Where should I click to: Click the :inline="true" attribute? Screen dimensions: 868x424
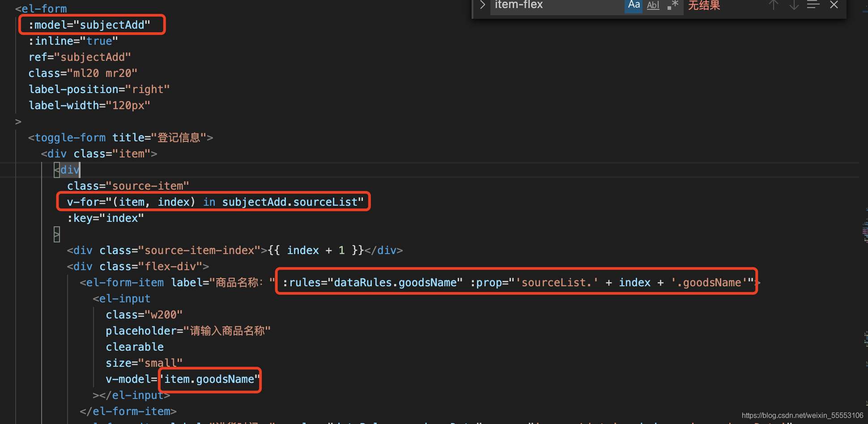73,41
